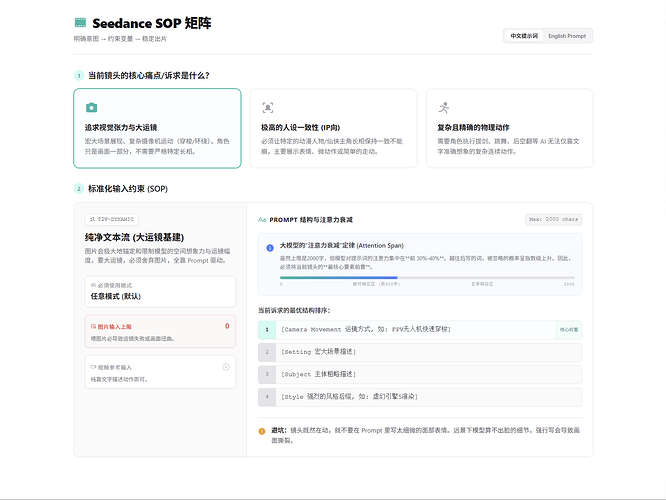Click the orange warning icon near 避坑
This screenshot has width=666, height=500.
[x=262, y=431]
